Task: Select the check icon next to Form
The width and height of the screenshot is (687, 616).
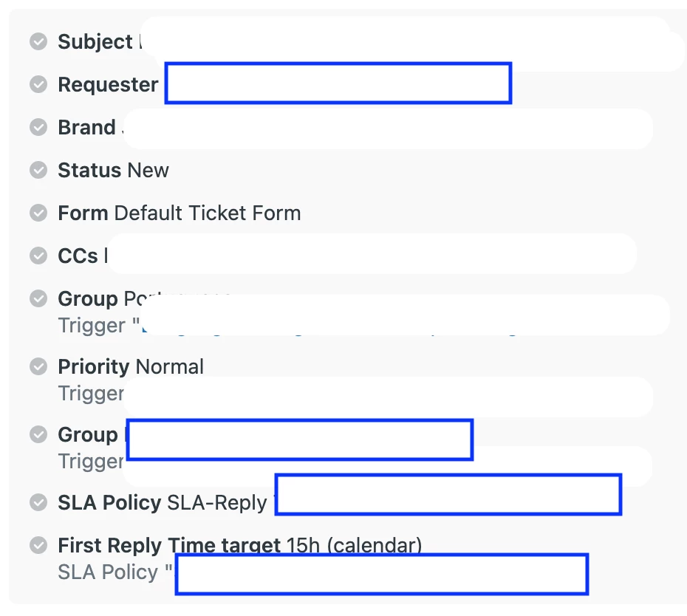Action: click(38, 213)
